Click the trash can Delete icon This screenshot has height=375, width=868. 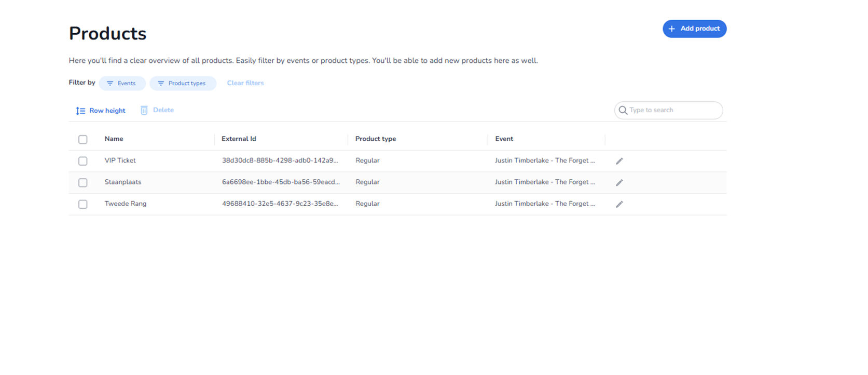pyautogui.click(x=144, y=111)
